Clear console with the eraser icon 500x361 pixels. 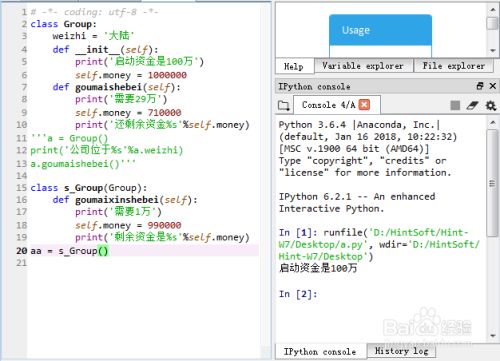[472, 105]
